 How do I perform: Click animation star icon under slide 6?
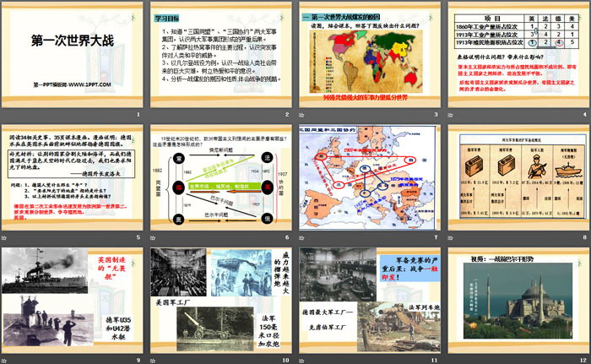click(153, 237)
